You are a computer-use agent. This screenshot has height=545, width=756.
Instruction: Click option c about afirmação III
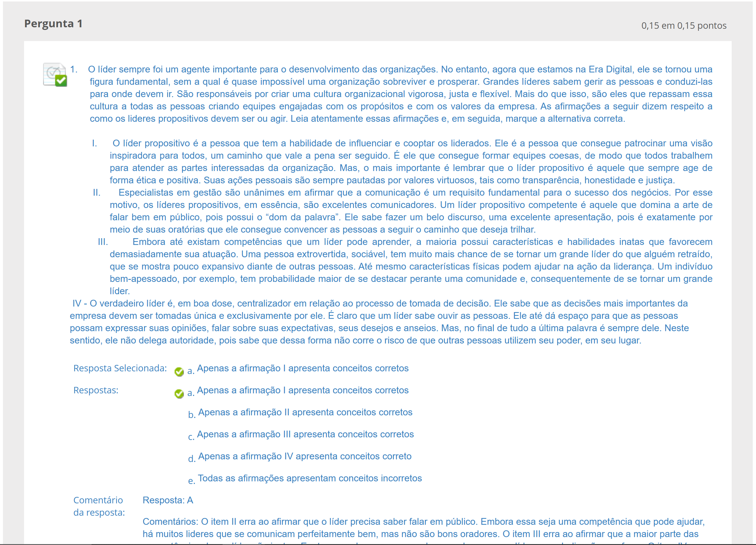pyautogui.click(x=305, y=434)
